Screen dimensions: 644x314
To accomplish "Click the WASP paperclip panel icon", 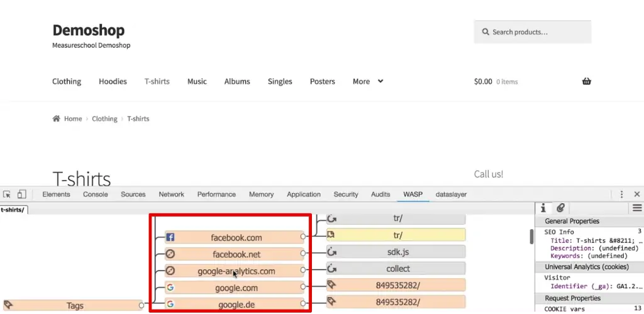I will click(x=560, y=208).
